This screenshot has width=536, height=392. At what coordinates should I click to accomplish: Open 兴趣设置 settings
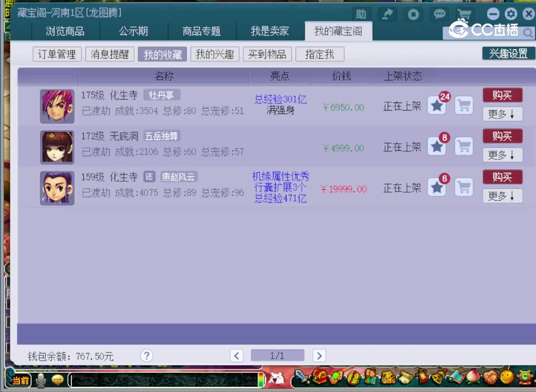click(508, 54)
